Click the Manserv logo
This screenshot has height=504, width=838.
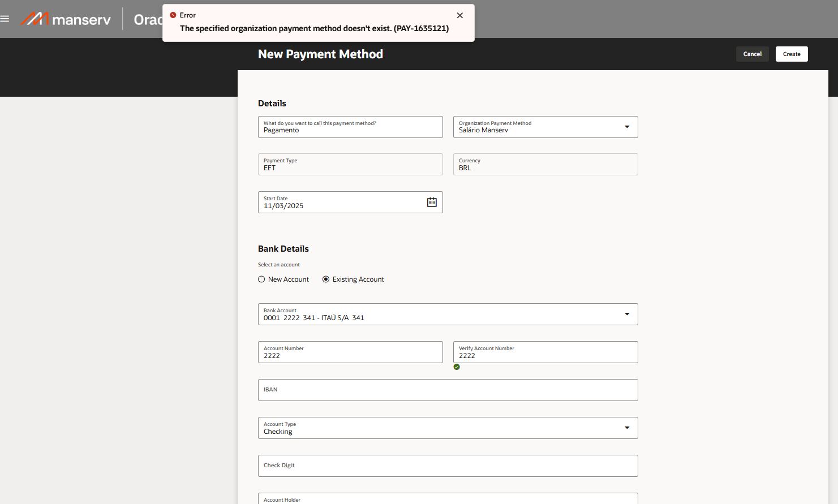coord(66,19)
